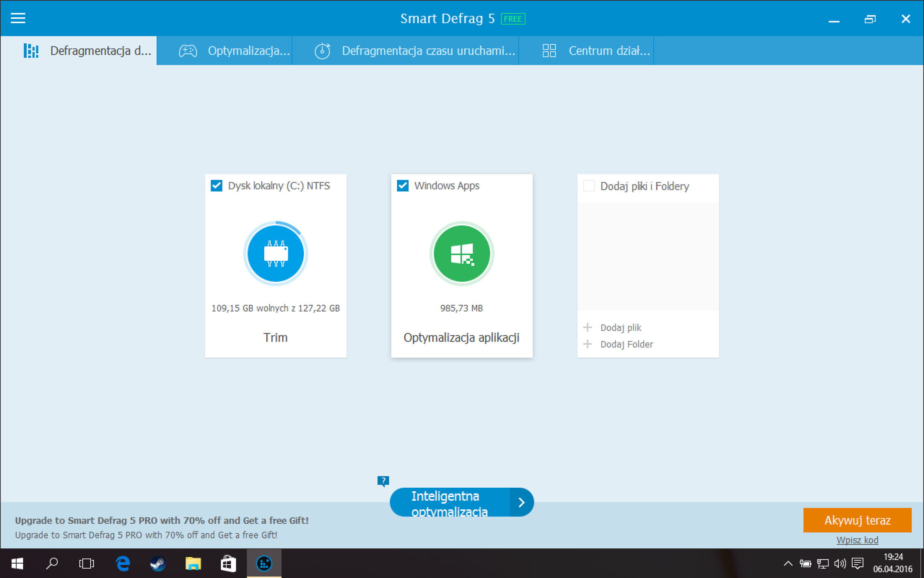Open File Explorer from the taskbar

click(193, 564)
